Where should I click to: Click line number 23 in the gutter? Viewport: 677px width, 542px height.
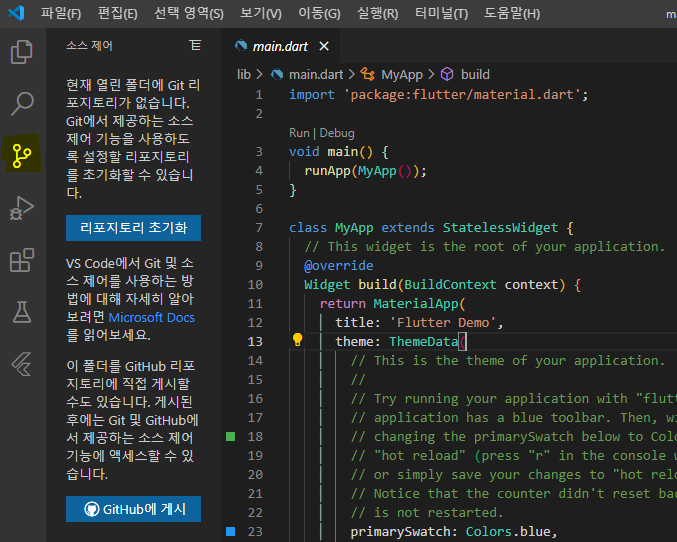(255, 532)
